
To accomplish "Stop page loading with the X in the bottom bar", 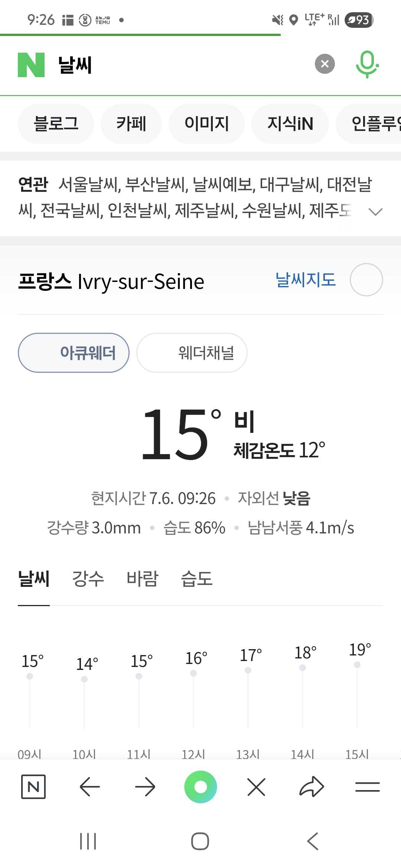I will tap(256, 786).
